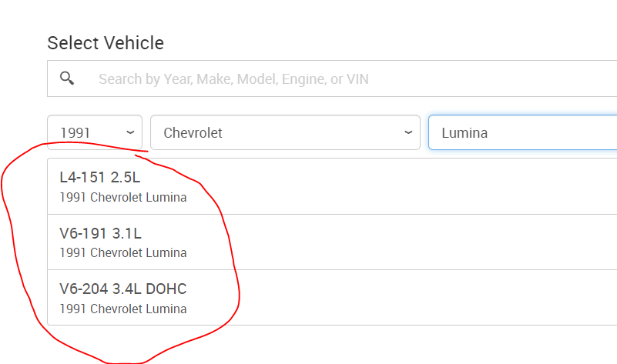Select the L4-151 2.5L engine option
This screenshot has height=364, width=617.
coord(100,177)
